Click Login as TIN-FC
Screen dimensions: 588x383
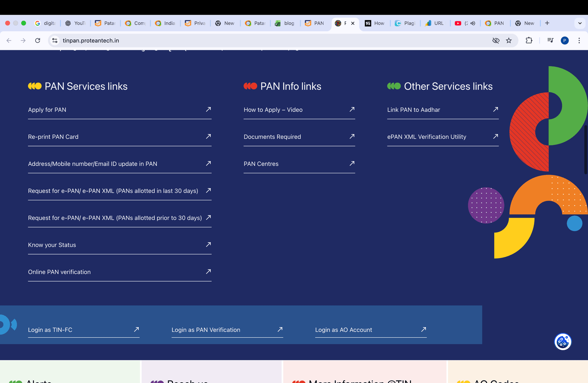(x=50, y=330)
